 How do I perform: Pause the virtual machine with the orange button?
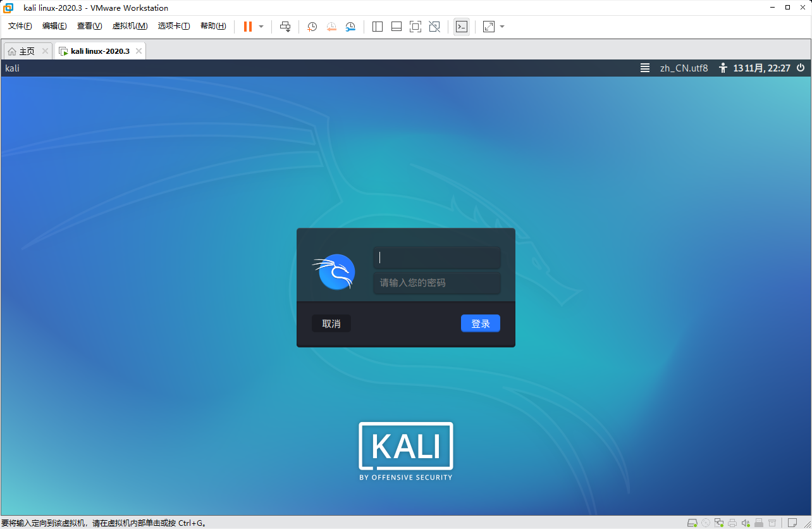(248, 27)
